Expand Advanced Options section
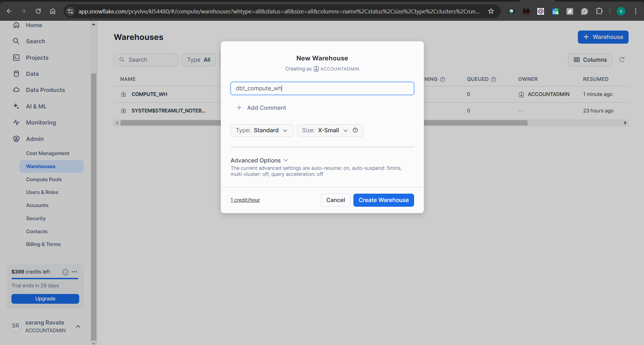The width and height of the screenshot is (644, 345). (x=259, y=160)
